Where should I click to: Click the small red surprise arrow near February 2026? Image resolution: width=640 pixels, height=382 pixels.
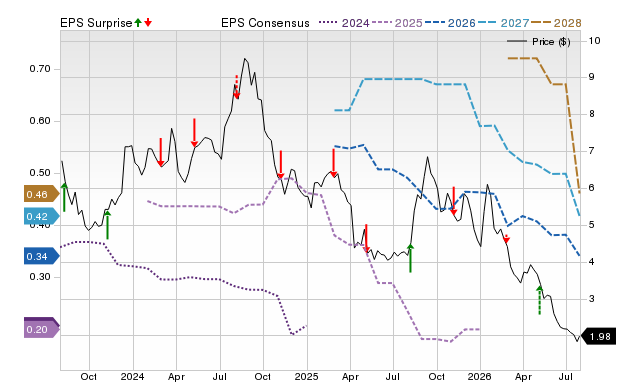coord(506,239)
